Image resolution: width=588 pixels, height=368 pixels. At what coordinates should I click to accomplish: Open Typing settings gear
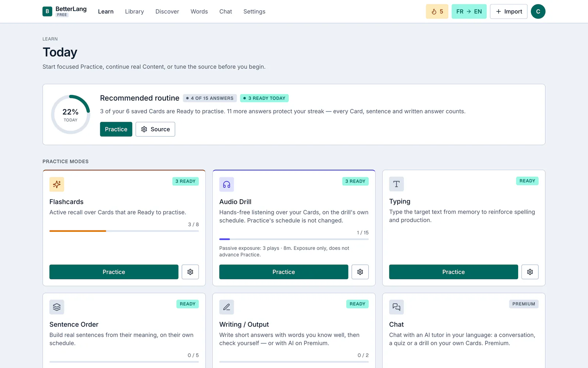coord(530,272)
